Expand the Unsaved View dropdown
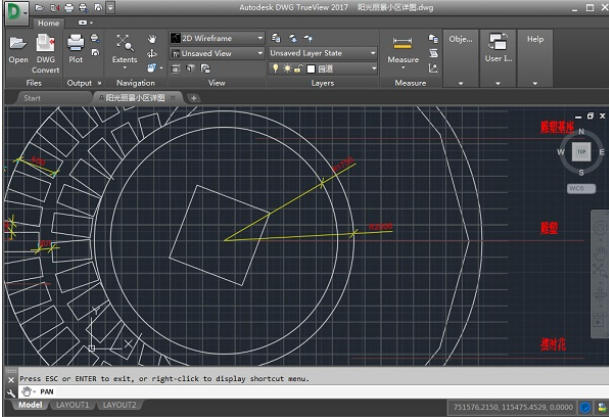 (216, 53)
